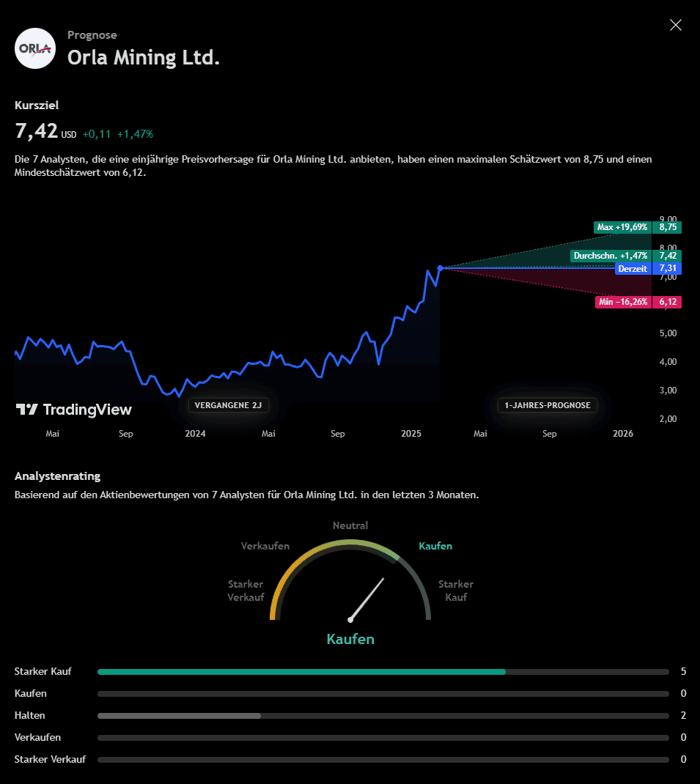Click the 2025 label on the time axis
700x784 pixels.
[410, 434]
